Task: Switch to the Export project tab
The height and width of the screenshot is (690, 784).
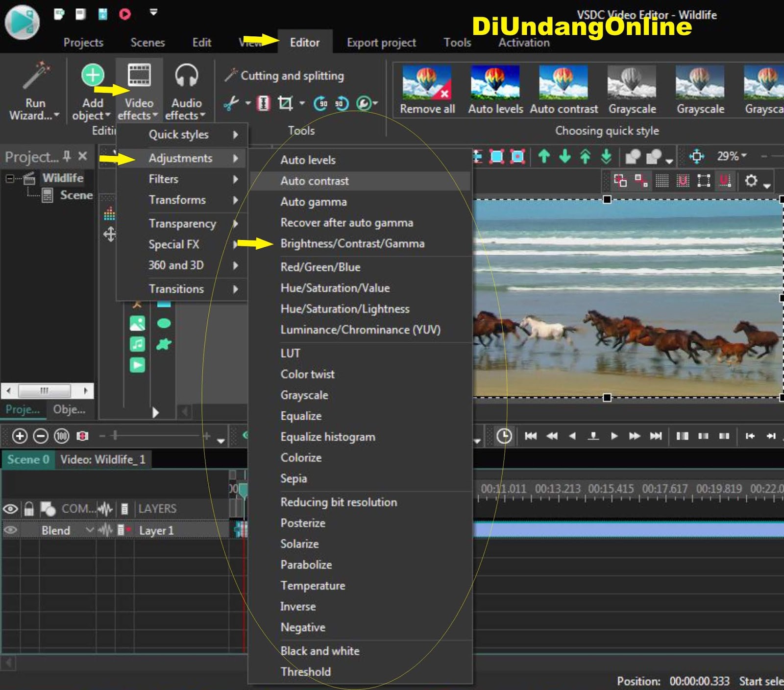Action: [x=381, y=43]
